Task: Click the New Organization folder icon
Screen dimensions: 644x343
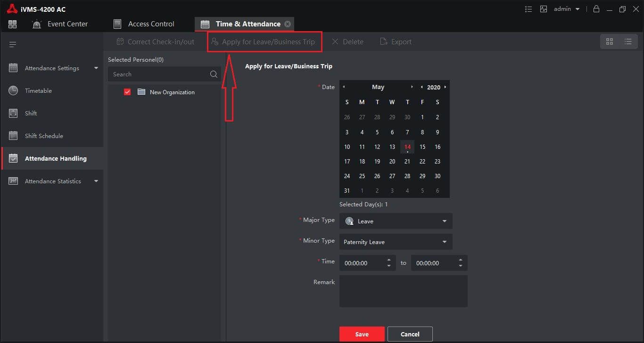Action: (141, 92)
